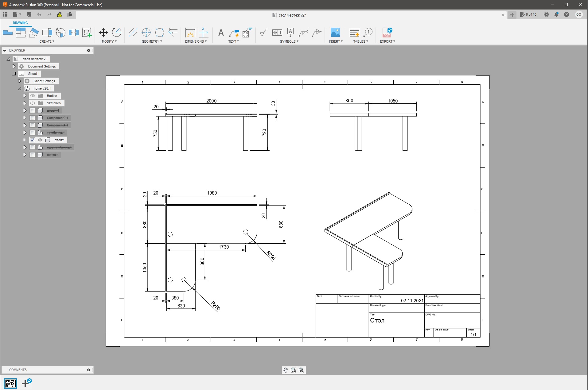The width and height of the screenshot is (588, 390).
Task: Open the DIMENSIONS dropdown menu
Action: 196,41
